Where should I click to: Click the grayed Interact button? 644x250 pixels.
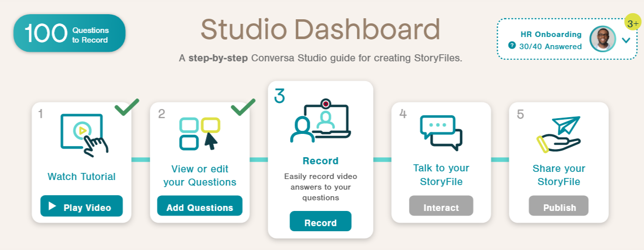click(441, 207)
